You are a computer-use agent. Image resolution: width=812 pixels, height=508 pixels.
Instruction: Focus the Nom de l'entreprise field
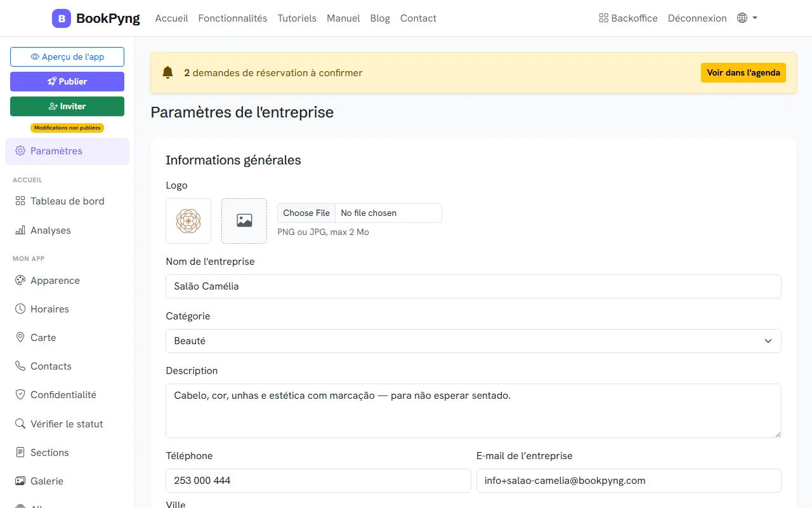pos(473,286)
